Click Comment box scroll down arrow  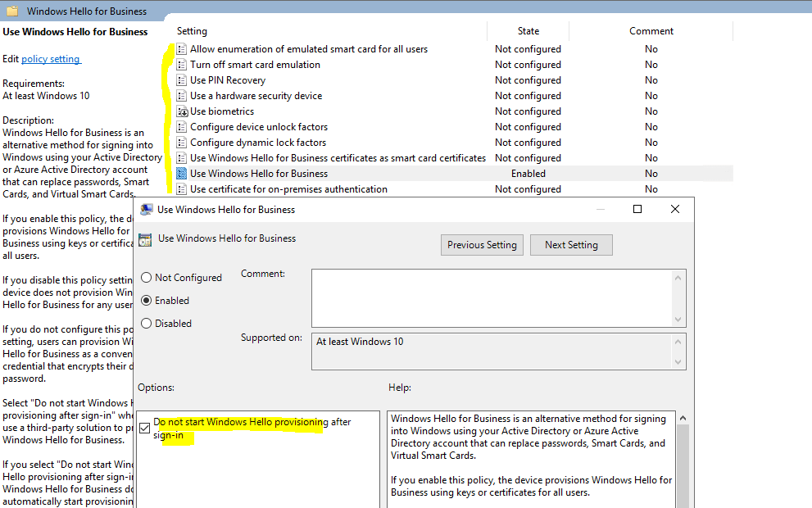(x=678, y=319)
